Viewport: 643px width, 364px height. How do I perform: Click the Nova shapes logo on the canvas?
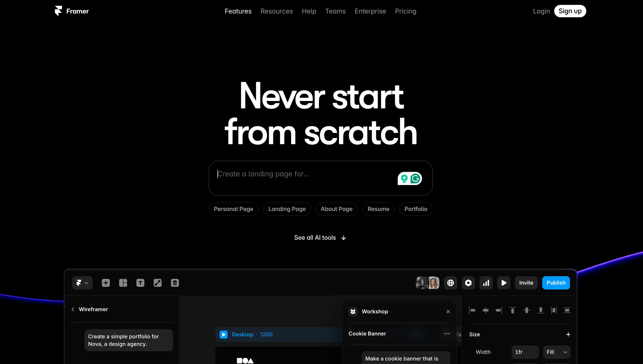[x=245, y=360]
